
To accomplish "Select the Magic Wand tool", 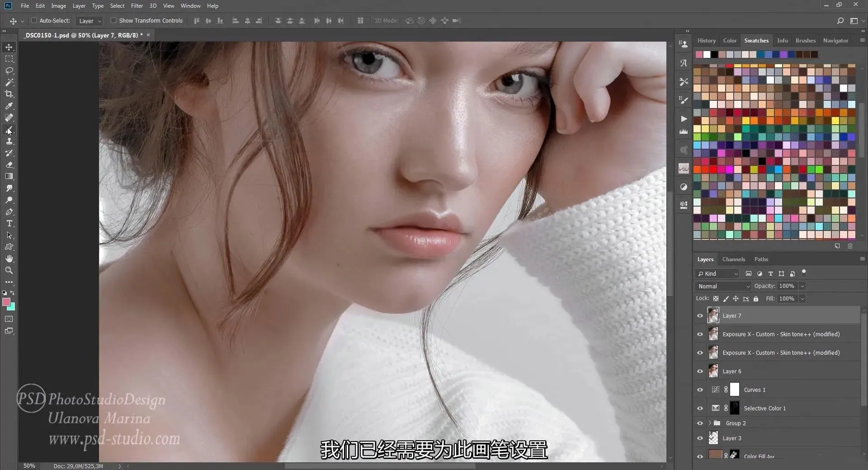I will tap(9, 82).
